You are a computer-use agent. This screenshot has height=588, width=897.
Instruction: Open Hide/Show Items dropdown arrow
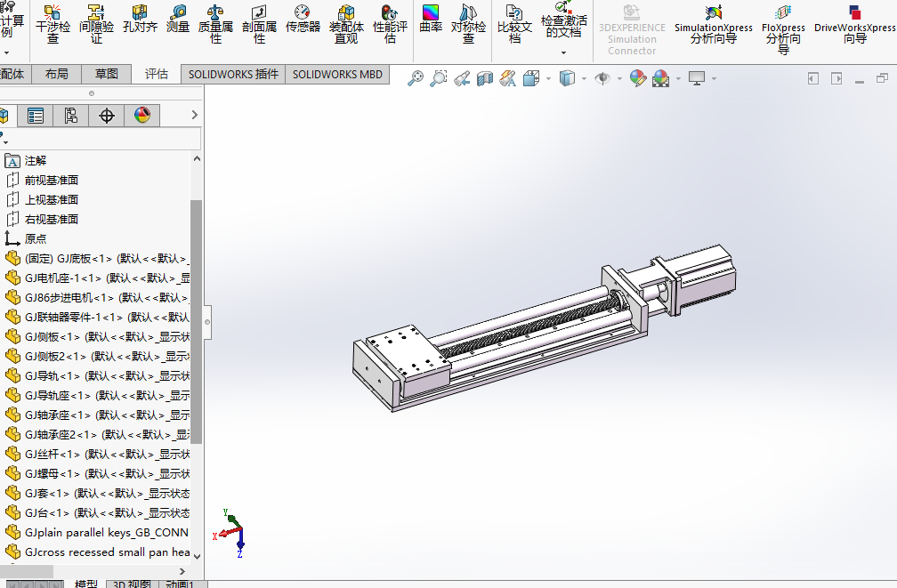click(619, 79)
